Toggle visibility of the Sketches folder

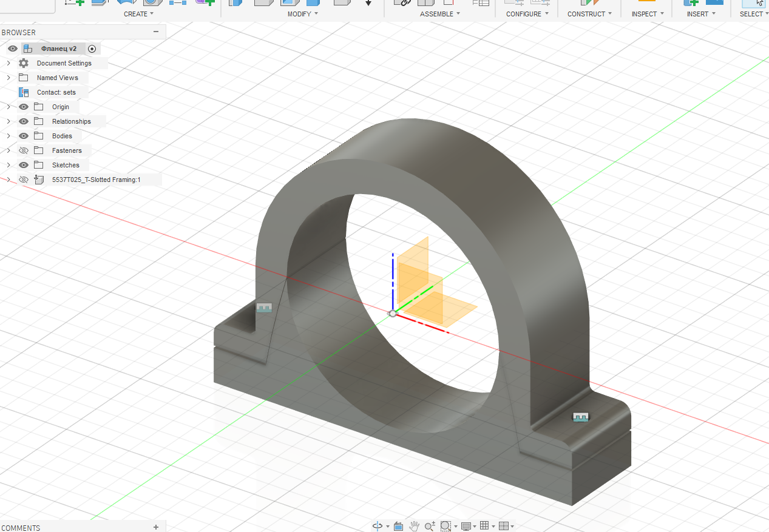24,165
